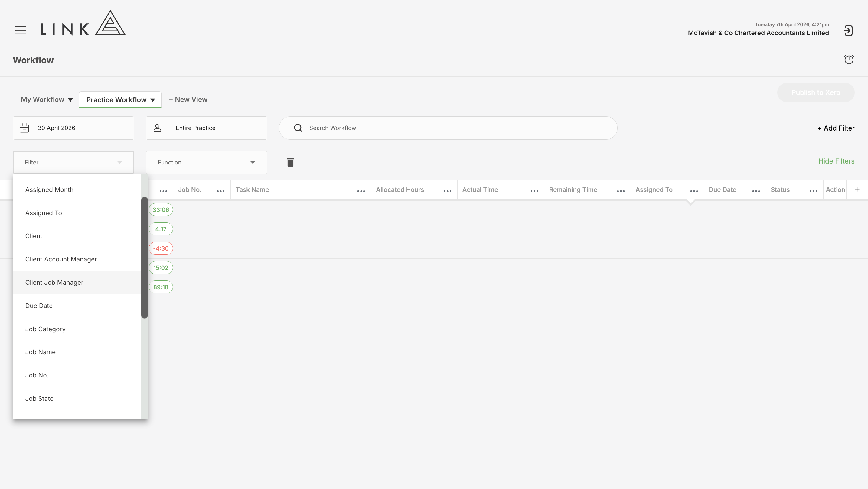Click the calendar icon in date field

click(x=24, y=128)
